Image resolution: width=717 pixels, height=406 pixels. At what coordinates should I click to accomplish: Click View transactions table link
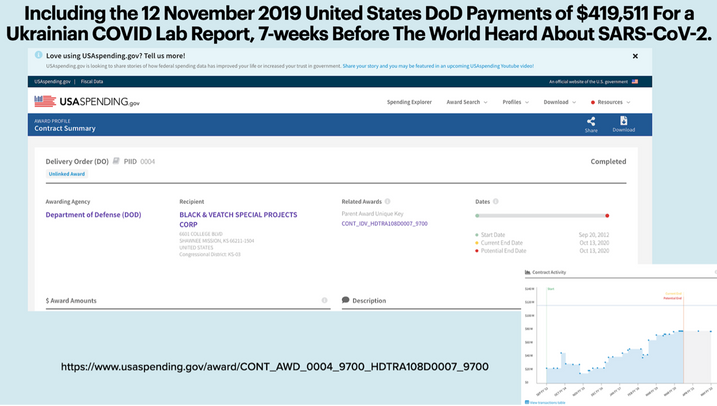click(545, 403)
